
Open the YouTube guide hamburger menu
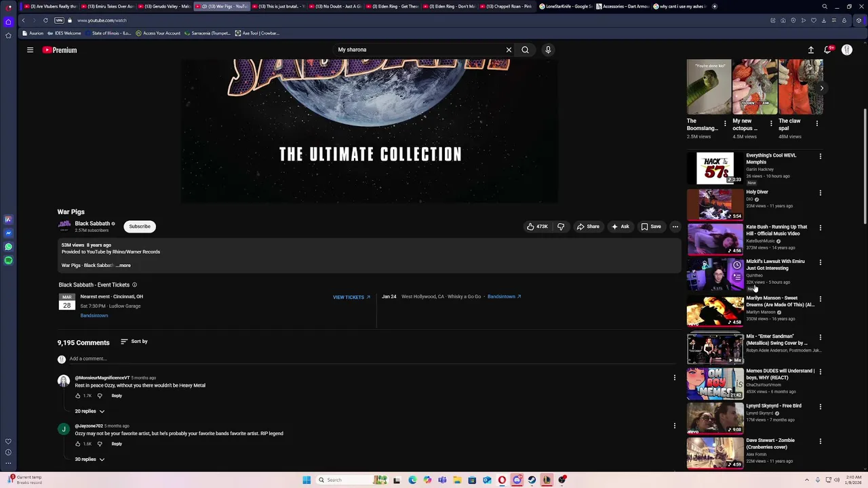tap(30, 49)
